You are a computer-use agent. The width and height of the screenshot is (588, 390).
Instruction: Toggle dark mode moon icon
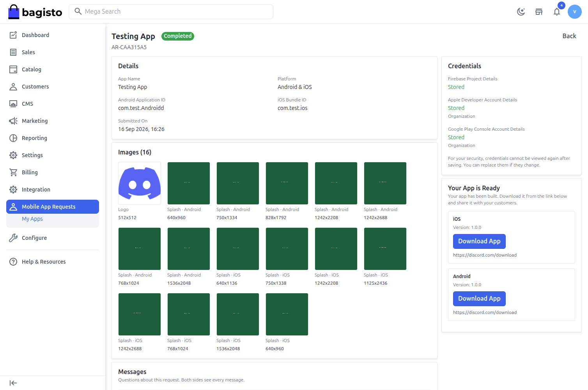click(x=521, y=12)
